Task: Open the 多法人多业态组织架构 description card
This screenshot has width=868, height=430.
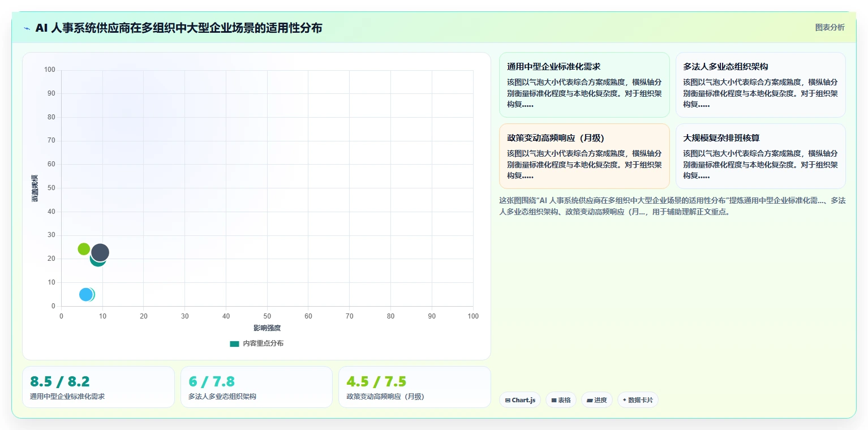Action: [760, 85]
